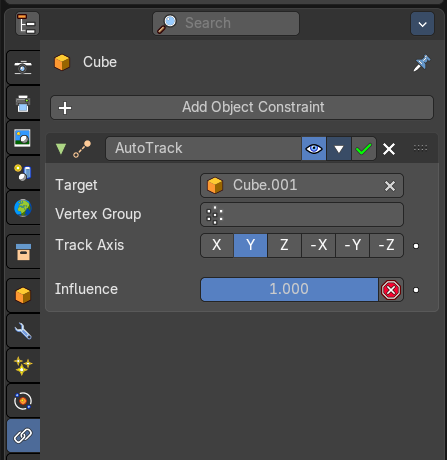Set Track Axis to X
The width and height of the screenshot is (447, 460).
[x=217, y=245]
